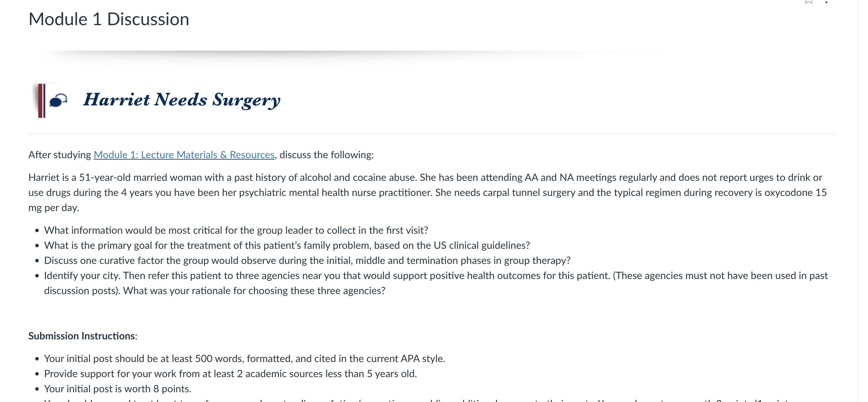Viewport: 868px width, 402px height.
Task: Click the bullet requiring at least 500 words
Action: [244, 358]
